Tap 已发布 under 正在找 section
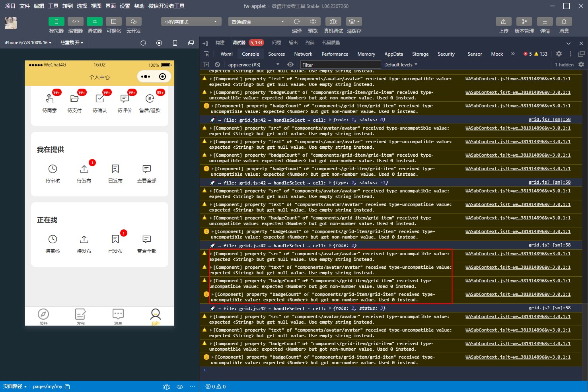Screen dimensions: 588x392 pyautogui.click(x=115, y=244)
